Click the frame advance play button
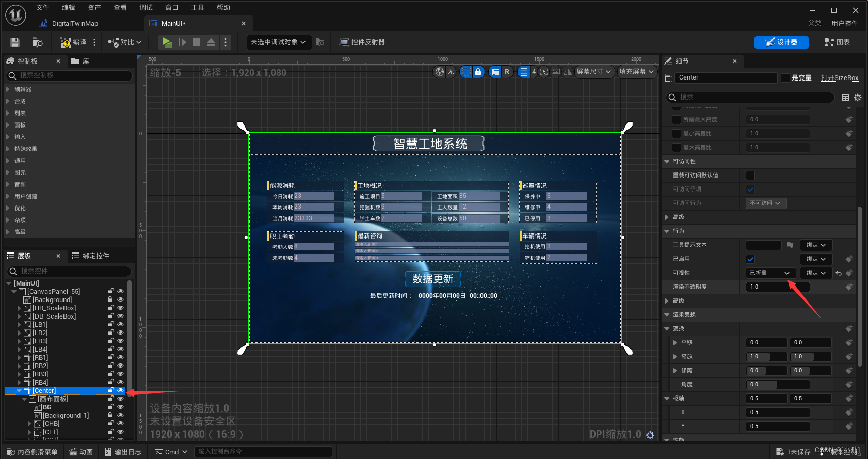This screenshot has width=868, height=459. [x=182, y=42]
